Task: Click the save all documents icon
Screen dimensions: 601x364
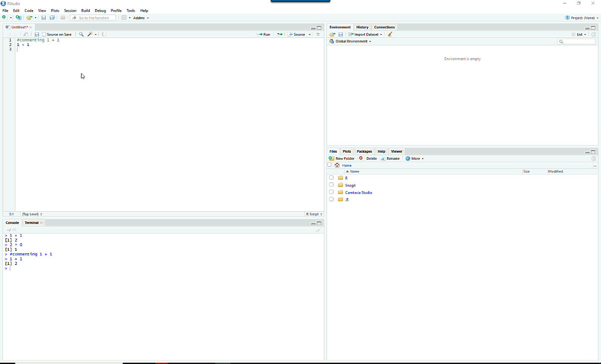Action: click(52, 18)
